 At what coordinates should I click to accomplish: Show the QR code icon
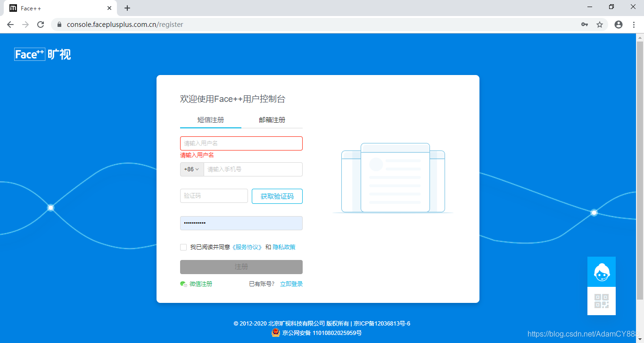pos(602,301)
